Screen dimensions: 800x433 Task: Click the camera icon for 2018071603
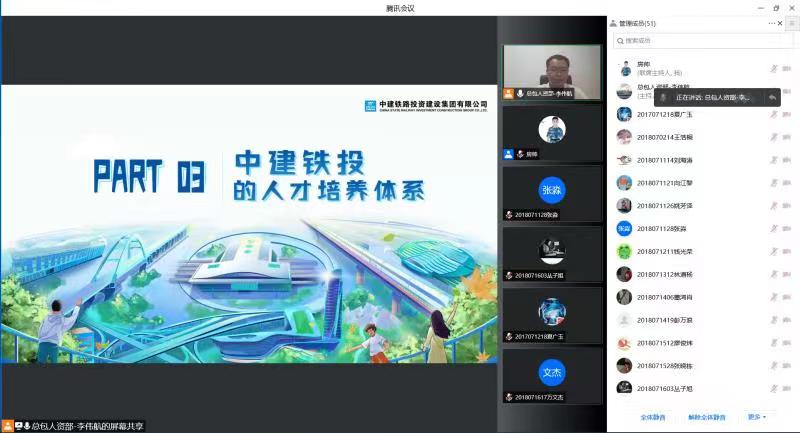click(x=787, y=388)
